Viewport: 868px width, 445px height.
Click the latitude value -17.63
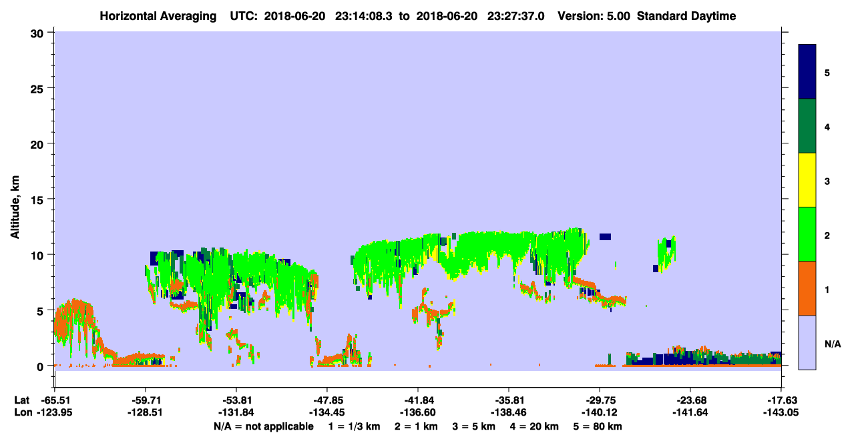(x=781, y=400)
